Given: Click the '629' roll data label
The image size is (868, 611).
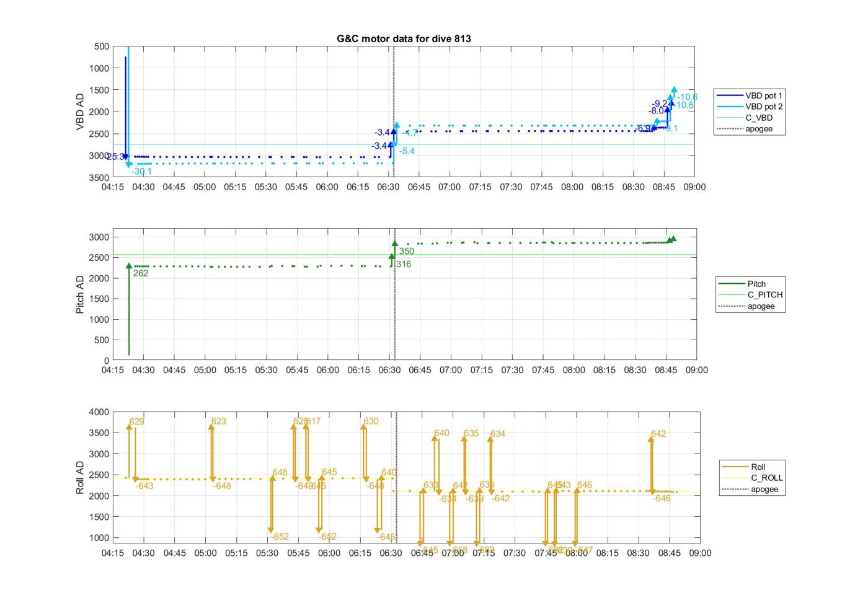Looking at the screenshot, I should [x=136, y=422].
